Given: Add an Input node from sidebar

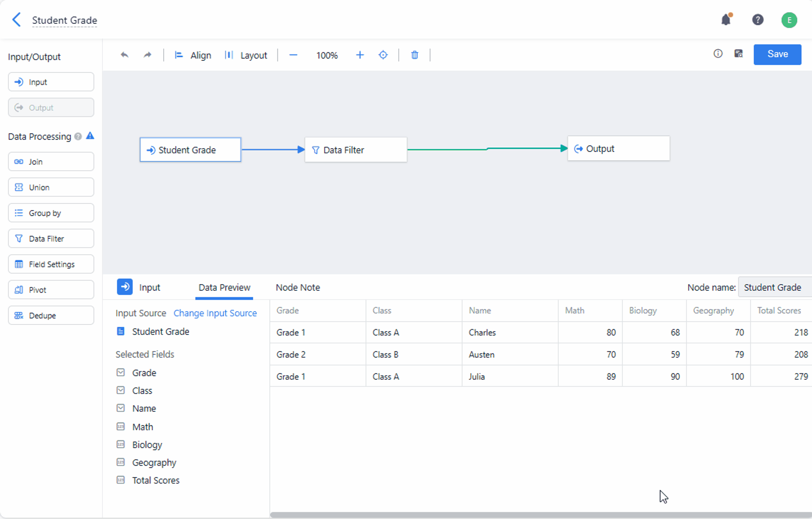Looking at the screenshot, I should (51, 82).
